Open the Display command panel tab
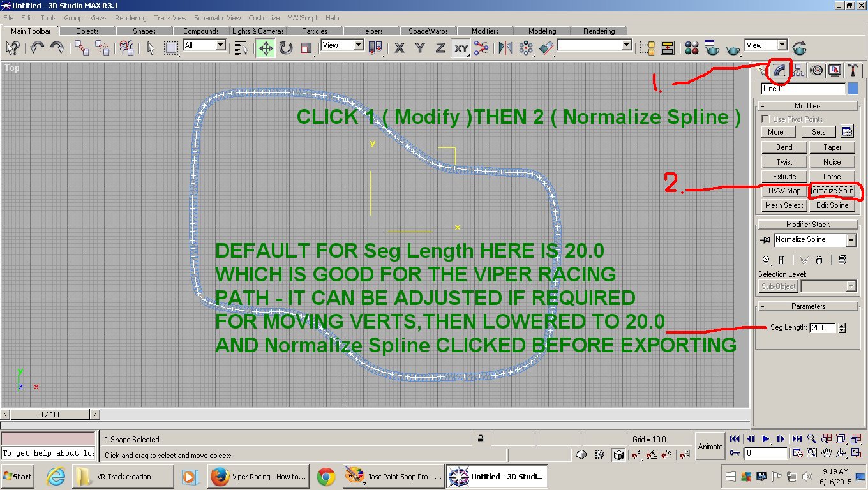 [x=834, y=70]
